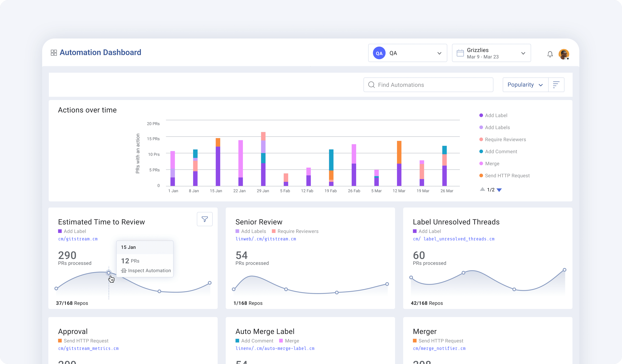The height and width of the screenshot is (364, 622).
Task: Click the 1 Jan bar in chart
Action: pos(172,168)
